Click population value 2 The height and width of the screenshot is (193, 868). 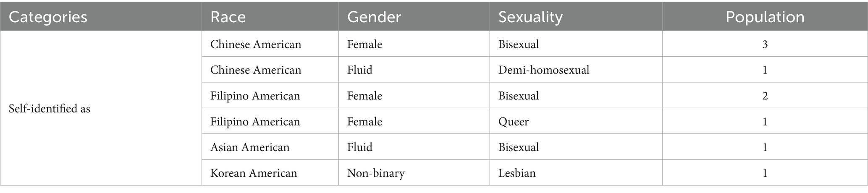click(x=765, y=96)
